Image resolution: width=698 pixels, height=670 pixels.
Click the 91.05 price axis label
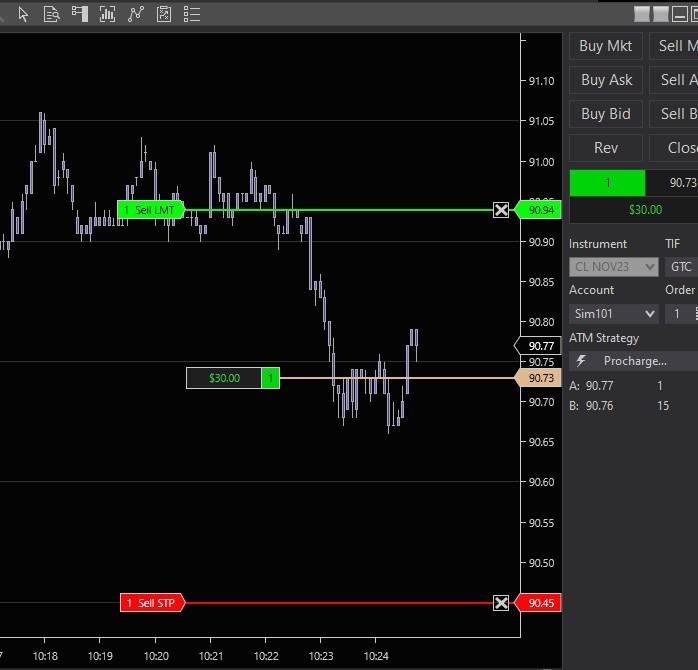[x=541, y=121]
